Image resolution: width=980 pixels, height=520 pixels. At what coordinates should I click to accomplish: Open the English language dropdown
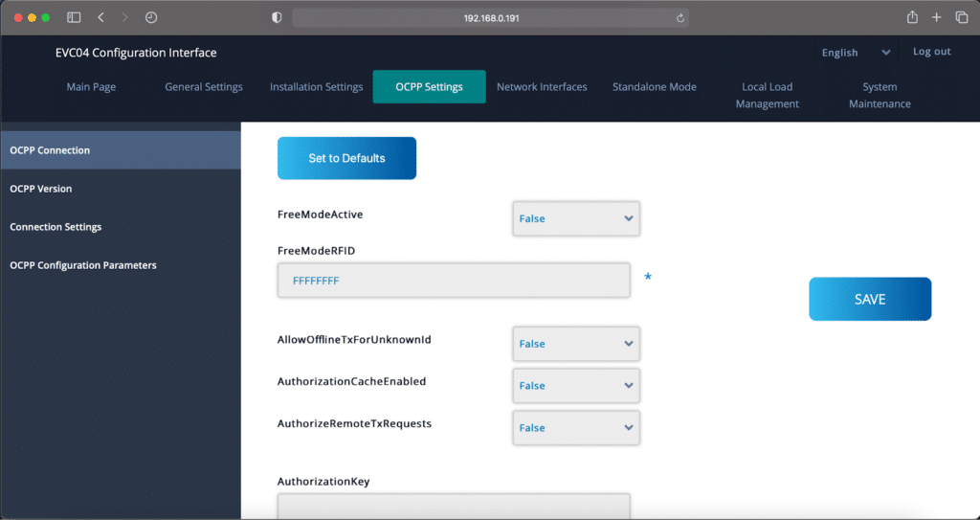[x=857, y=53]
